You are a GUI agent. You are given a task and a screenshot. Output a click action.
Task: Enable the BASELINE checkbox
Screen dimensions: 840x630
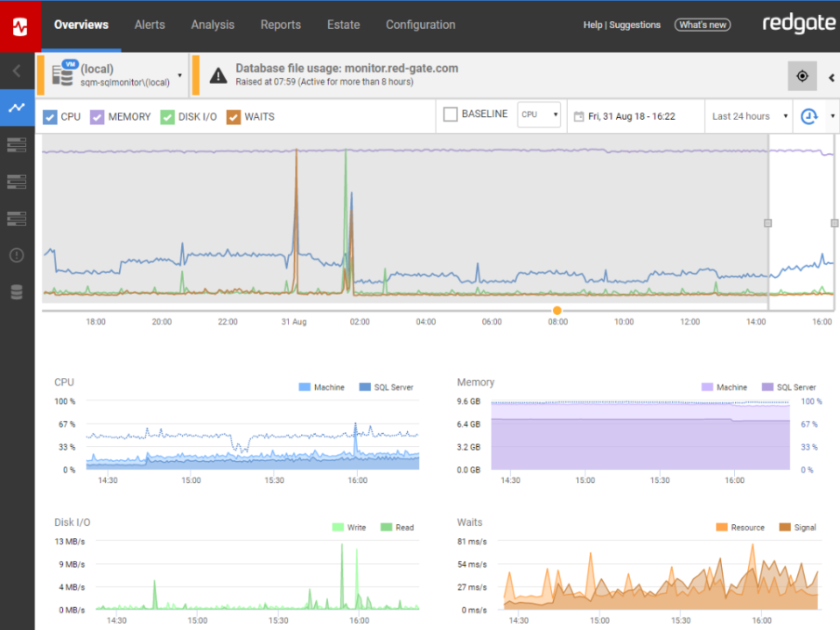[x=451, y=114]
